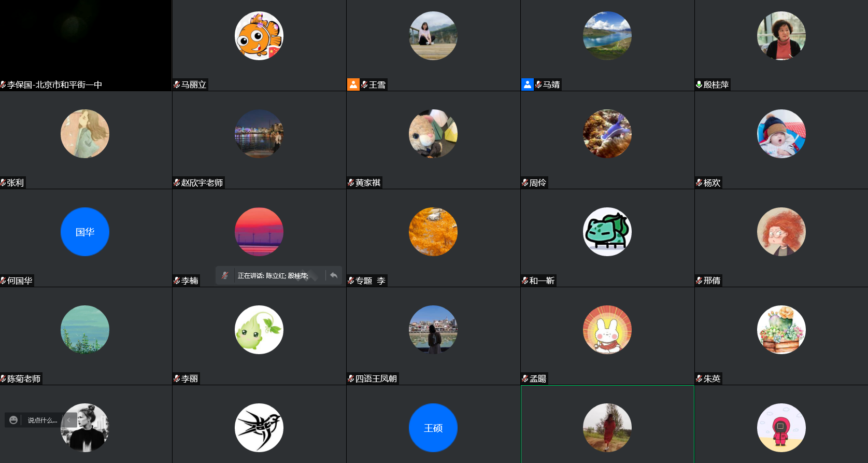Click the muted mic icon beside 马丽立
868x463 pixels.
(177, 85)
